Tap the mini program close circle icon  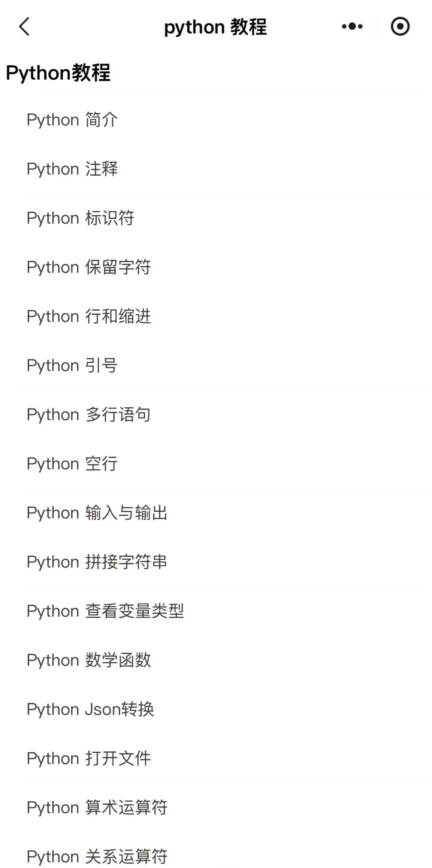coord(400,27)
